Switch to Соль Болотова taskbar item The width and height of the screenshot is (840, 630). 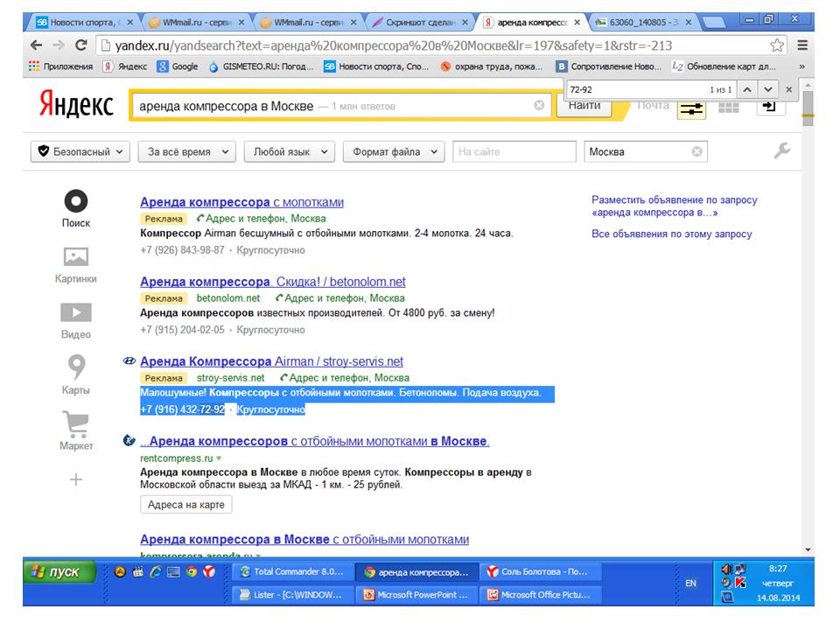coord(541,571)
